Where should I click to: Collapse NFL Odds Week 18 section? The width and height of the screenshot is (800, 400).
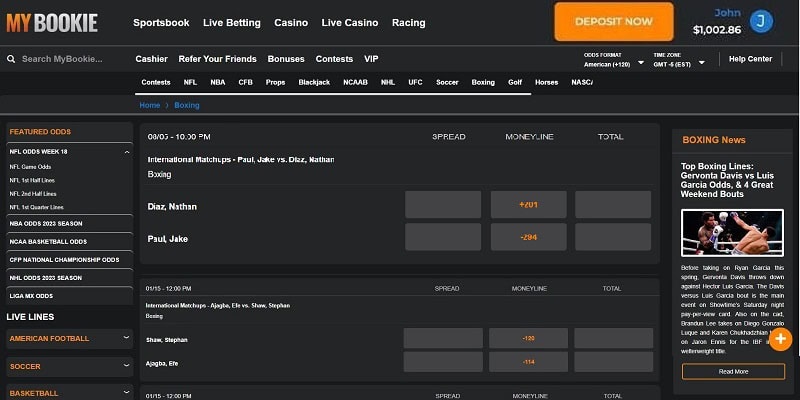point(127,152)
